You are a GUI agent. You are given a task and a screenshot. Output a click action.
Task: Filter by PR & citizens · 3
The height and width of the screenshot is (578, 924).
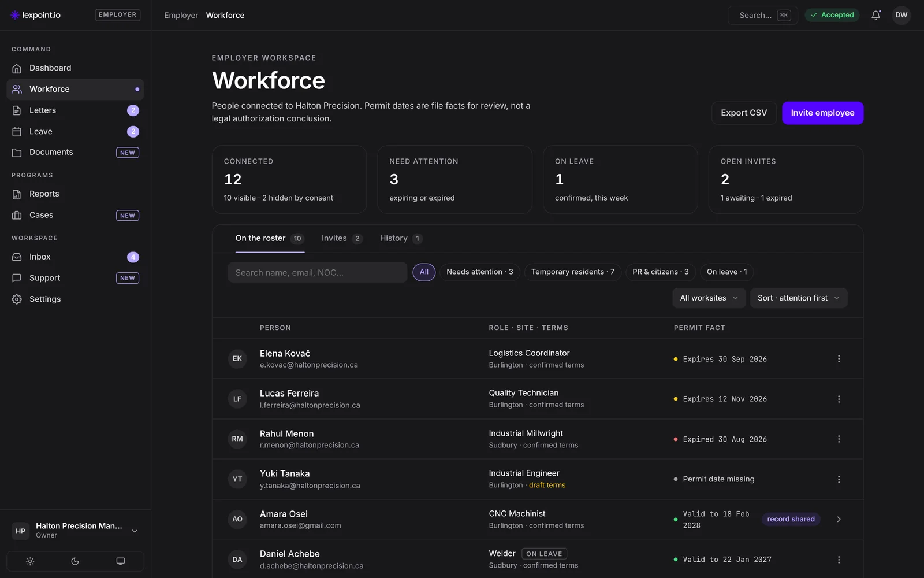pyautogui.click(x=660, y=272)
